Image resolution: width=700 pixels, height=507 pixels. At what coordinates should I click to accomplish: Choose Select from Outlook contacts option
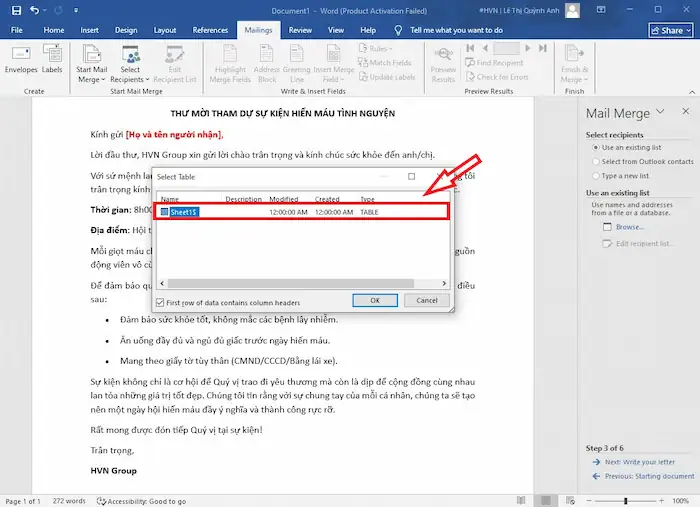tap(596, 161)
